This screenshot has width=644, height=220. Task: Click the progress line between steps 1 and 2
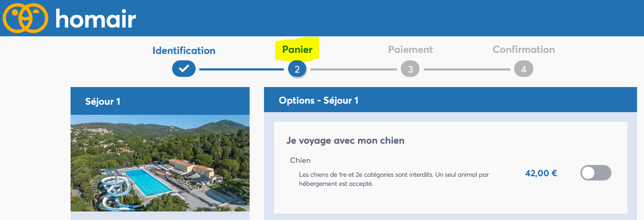point(242,69)
